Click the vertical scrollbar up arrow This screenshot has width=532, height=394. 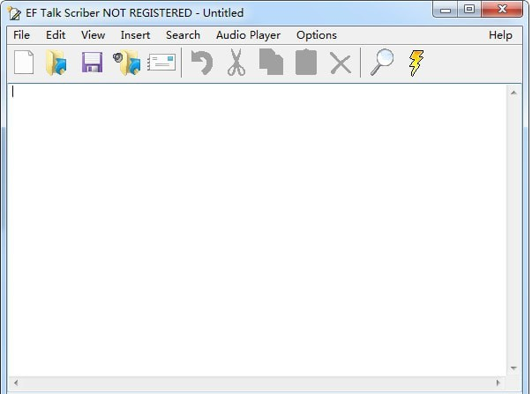[513, 93]
